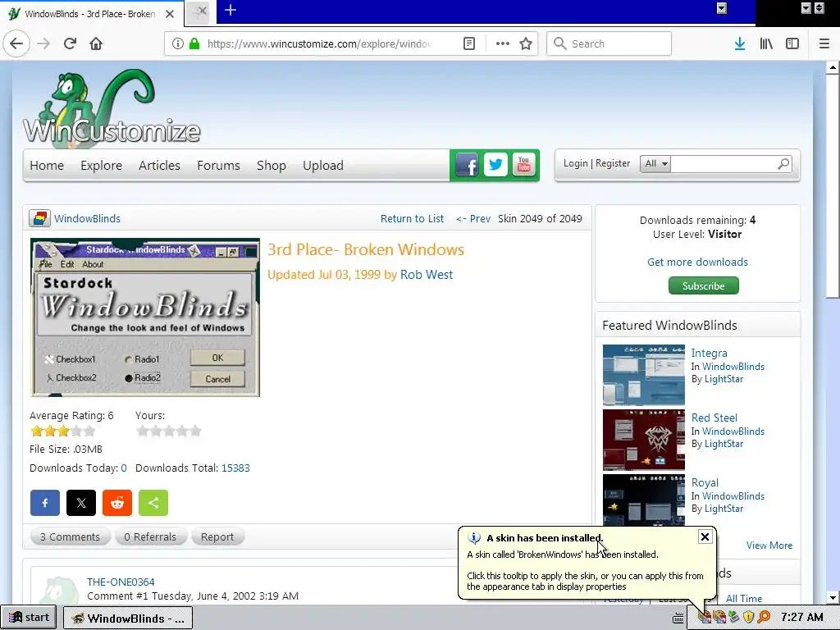Reload the current page
Screen dimensions: 840x630
pos(70,43)
